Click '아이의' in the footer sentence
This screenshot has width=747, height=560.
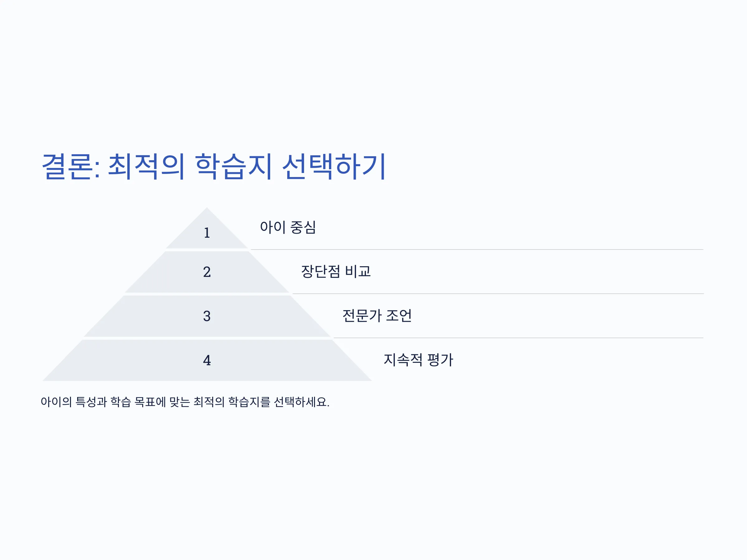[56, 402]
